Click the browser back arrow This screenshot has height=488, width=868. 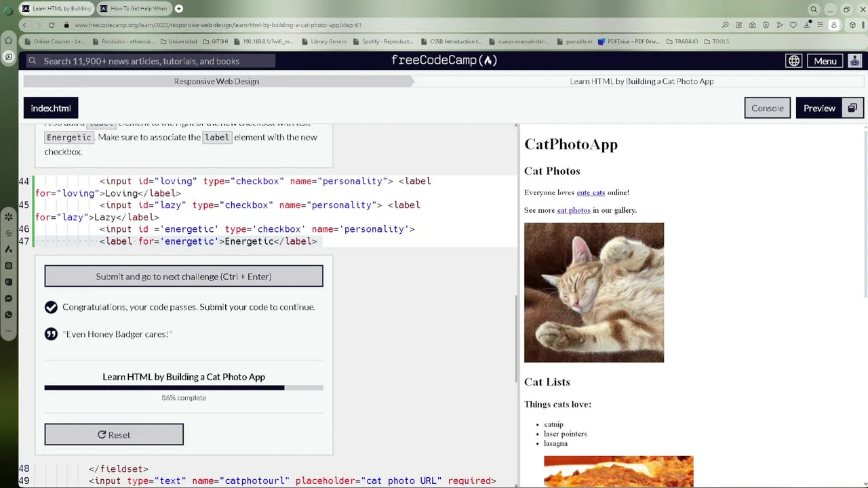point(24,25)
